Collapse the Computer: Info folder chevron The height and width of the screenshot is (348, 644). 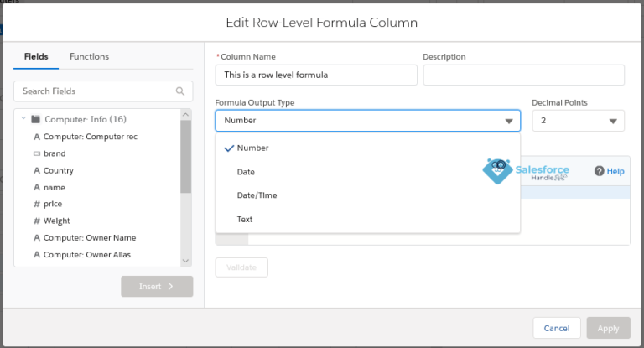(x=23, y=119)
